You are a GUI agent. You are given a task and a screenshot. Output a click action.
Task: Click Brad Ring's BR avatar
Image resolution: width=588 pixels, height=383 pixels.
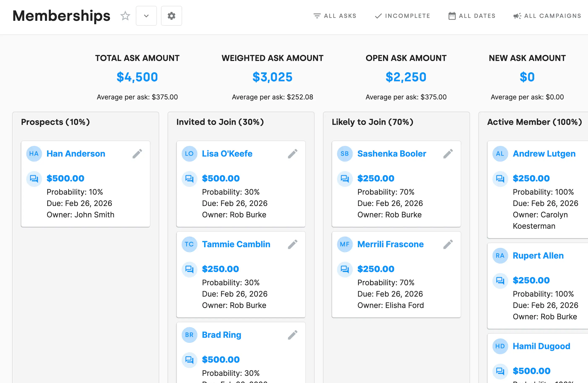pos(189,335)
